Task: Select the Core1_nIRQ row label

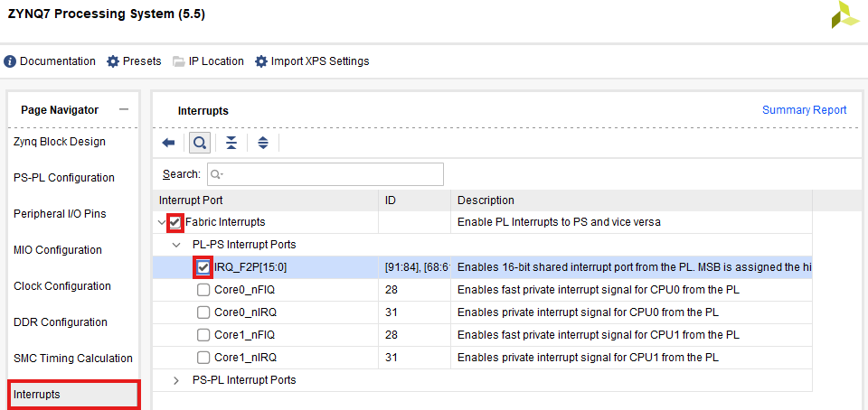Action: click(x=245, y=358)
